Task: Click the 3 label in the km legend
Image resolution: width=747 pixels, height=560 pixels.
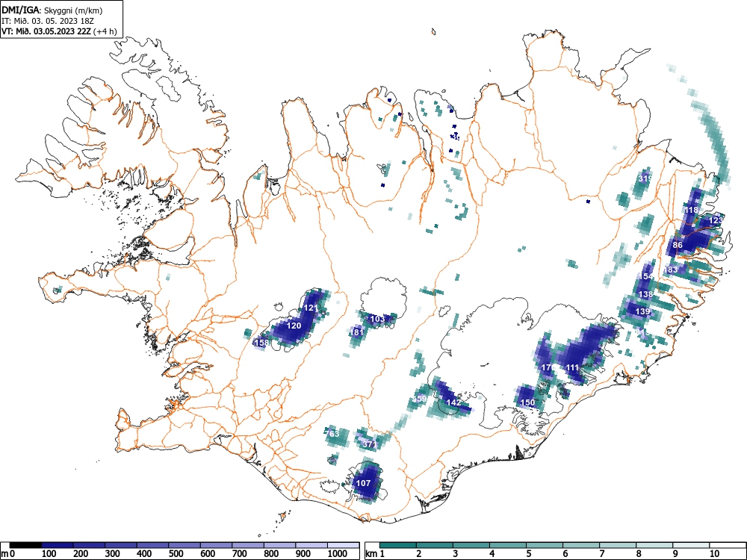Action: coord(456,554)
